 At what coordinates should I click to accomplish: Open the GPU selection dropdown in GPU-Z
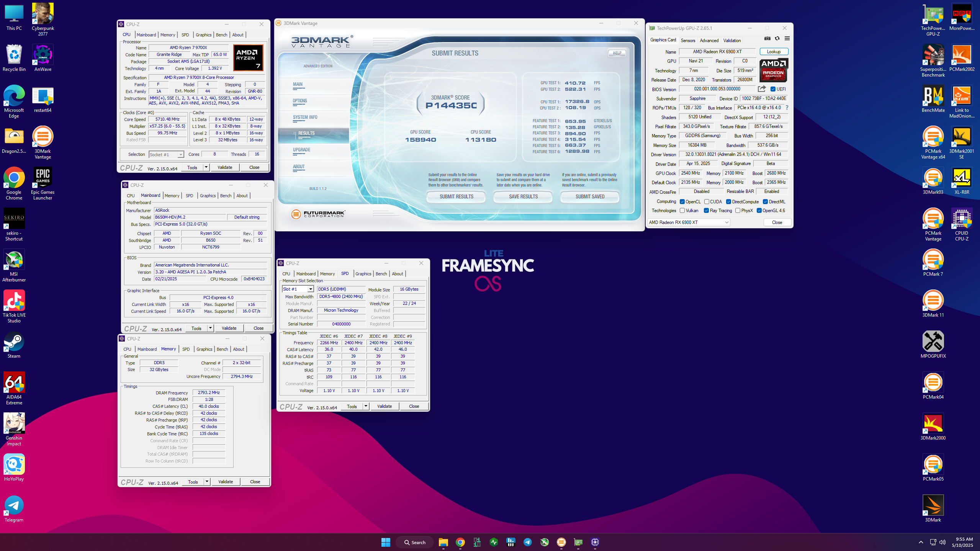coord(689,222)
